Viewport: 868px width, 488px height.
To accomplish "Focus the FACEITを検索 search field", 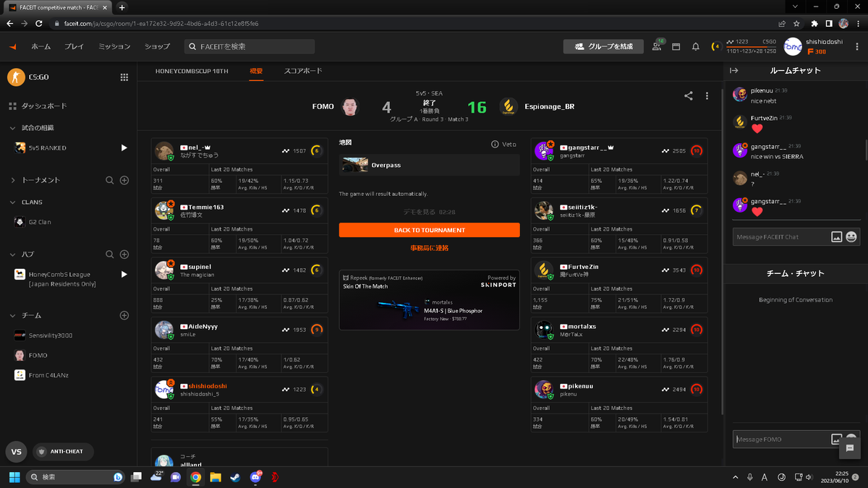I will tap(250, 46).
